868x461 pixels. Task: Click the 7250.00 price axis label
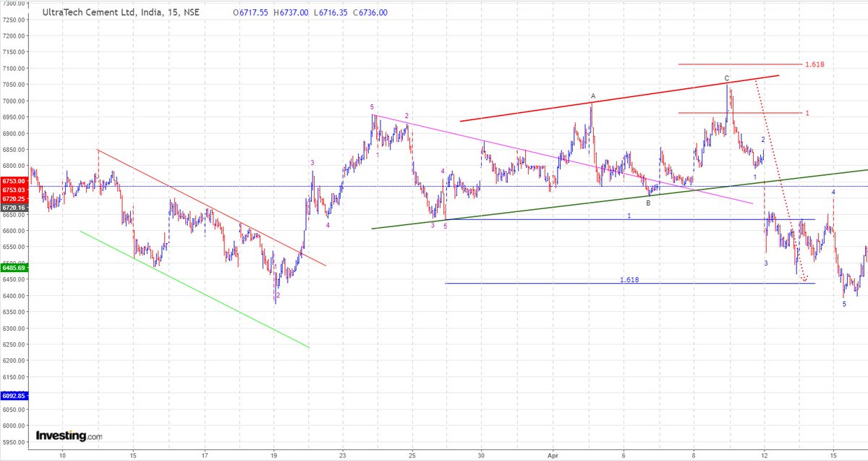[x=14, y=20]
